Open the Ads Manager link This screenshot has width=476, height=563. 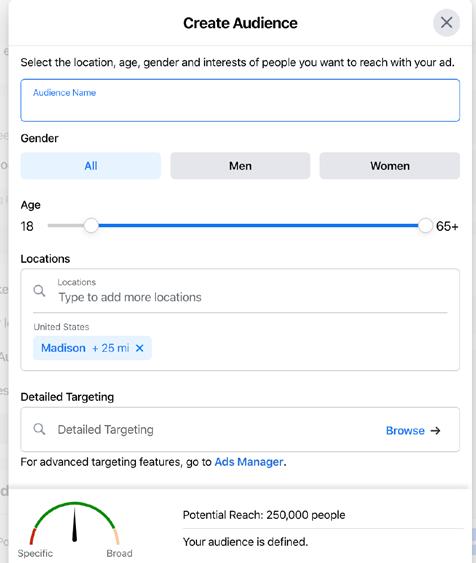click(249, 462)
